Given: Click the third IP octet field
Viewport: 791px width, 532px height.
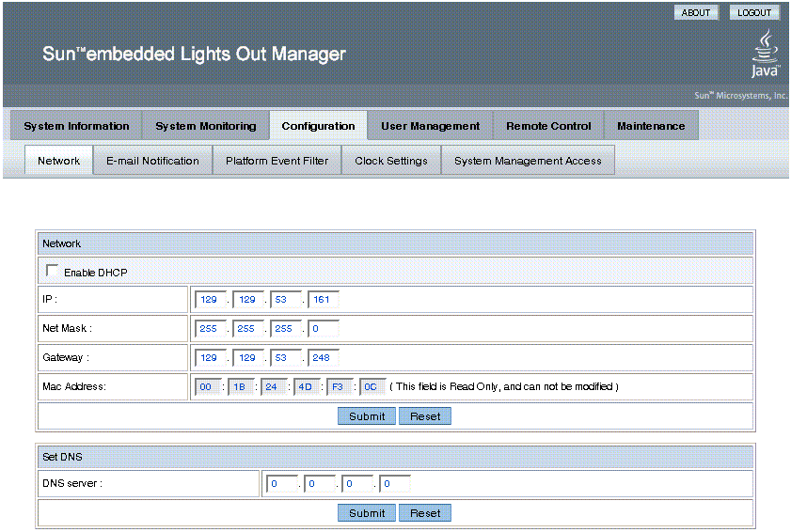Looking at the screenshot, I should point(286,300).
